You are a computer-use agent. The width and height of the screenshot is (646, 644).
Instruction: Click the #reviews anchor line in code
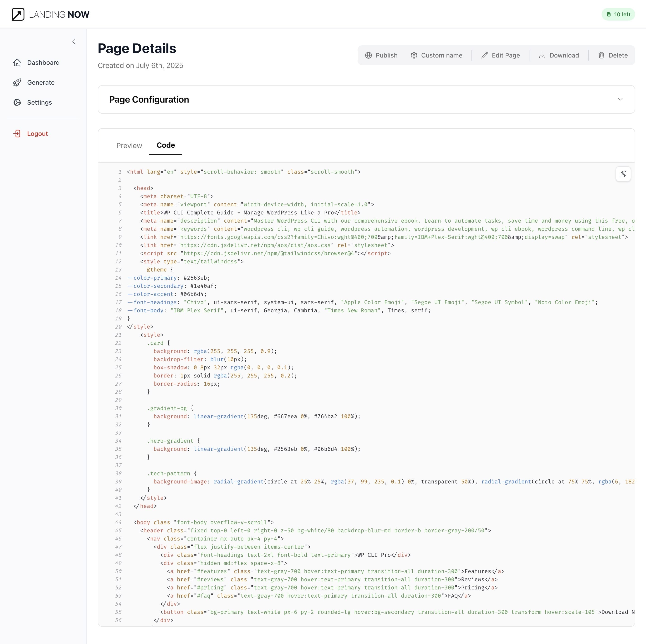point(332,580)
